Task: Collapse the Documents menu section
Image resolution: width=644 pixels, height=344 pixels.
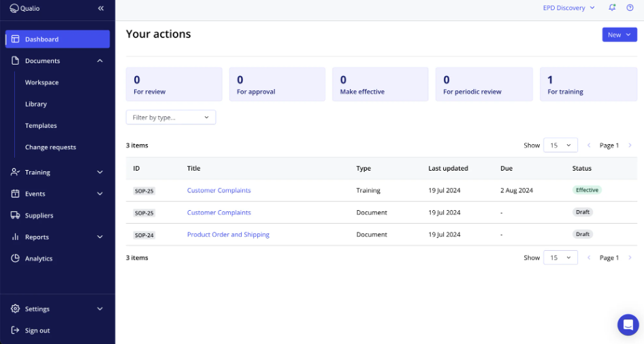Action: (100, 61)
